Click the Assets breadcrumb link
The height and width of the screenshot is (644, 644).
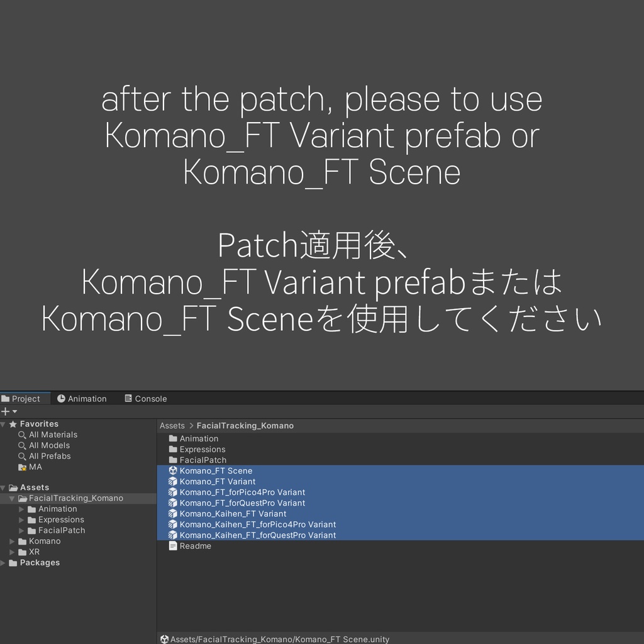172,426
